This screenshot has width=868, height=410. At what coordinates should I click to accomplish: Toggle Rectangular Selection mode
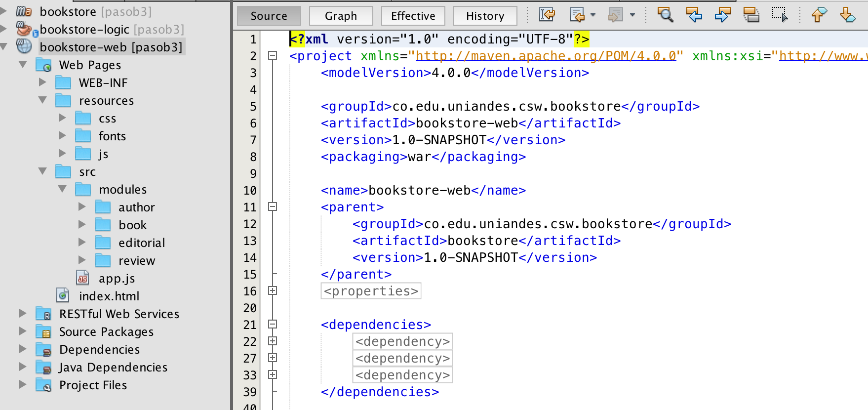(780, 15)
